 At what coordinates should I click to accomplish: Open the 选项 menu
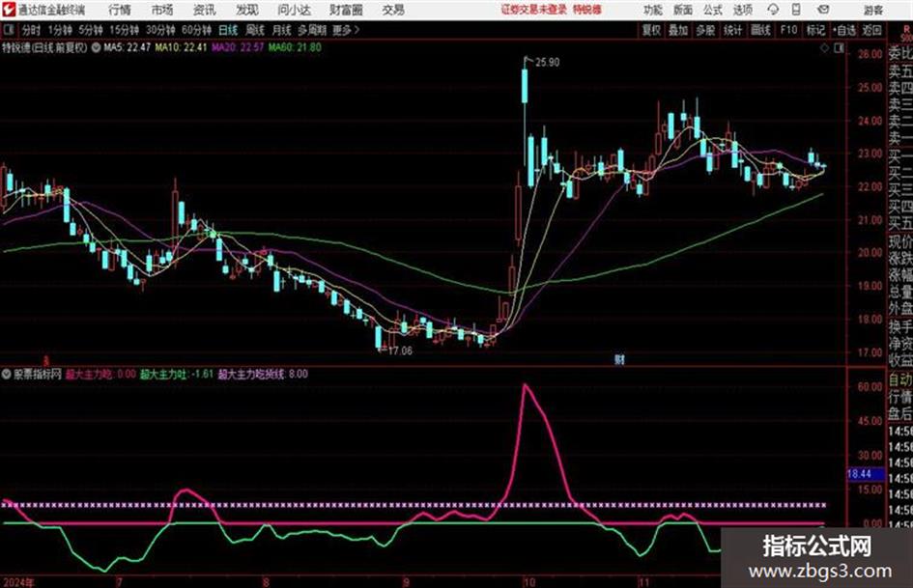point(742,10)
